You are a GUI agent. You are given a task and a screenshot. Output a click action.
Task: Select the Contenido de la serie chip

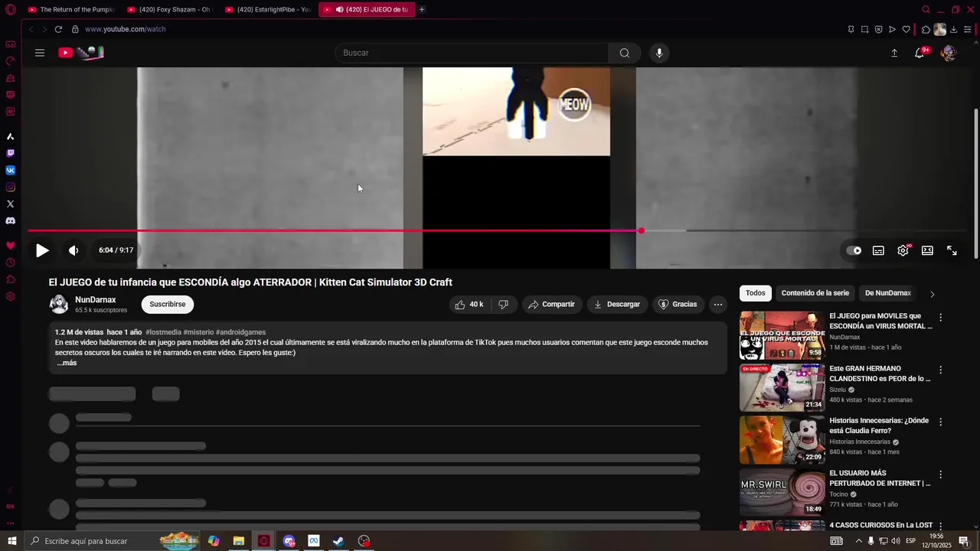[x=815, y=293]
